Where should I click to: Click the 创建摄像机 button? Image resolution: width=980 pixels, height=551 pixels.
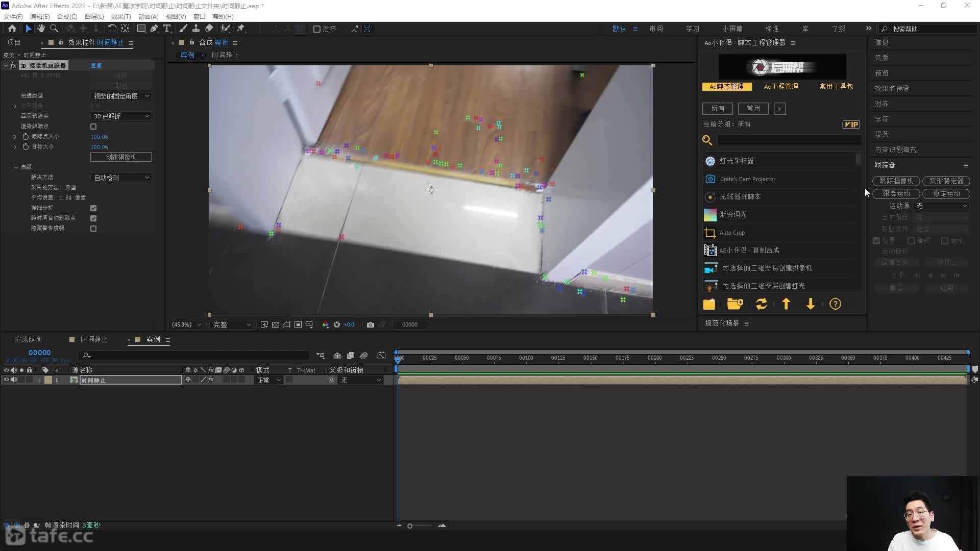click(x=121, y=157)
